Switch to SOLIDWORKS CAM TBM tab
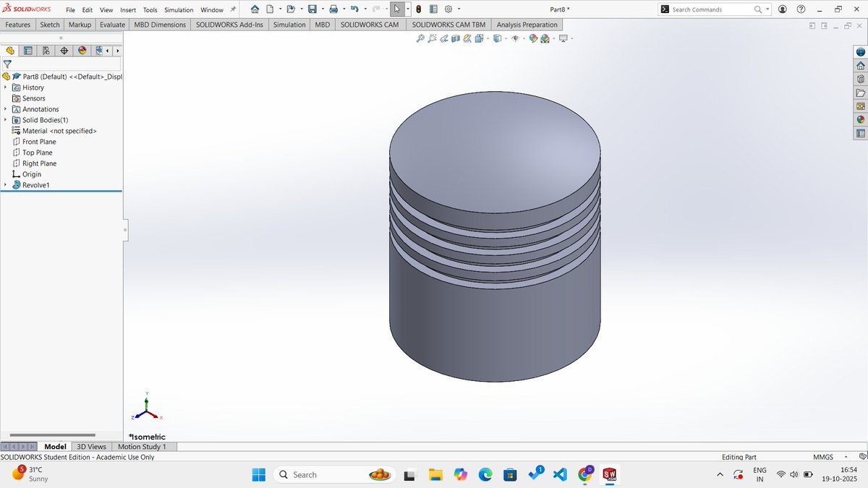Screen dimensions: 868x488 point(448,25)
